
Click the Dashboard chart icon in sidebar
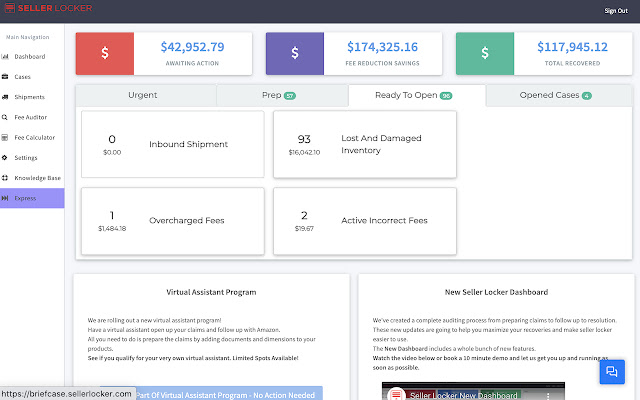[x=5, y=56]
